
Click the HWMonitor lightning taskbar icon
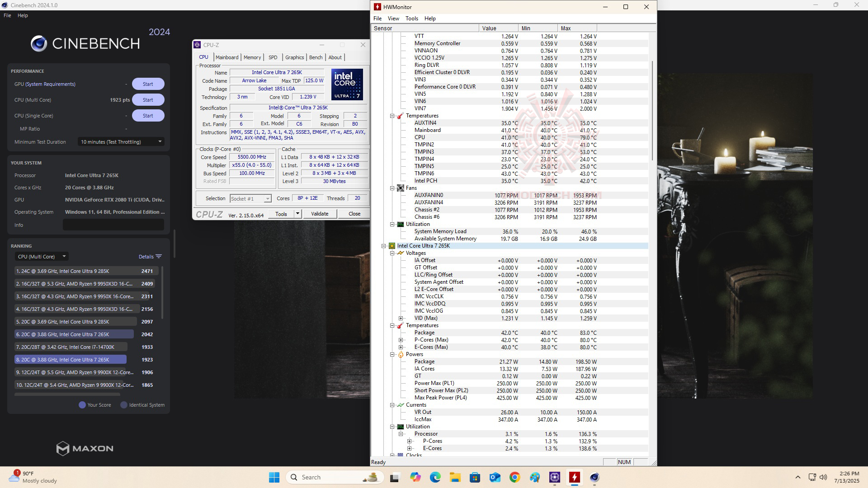tap(574, 477)
